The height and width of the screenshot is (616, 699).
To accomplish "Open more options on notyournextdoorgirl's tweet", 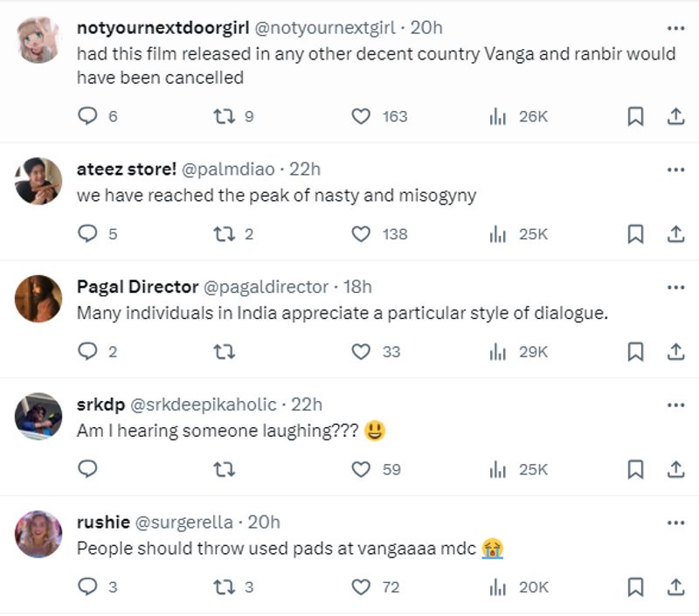I will [675, 27].
